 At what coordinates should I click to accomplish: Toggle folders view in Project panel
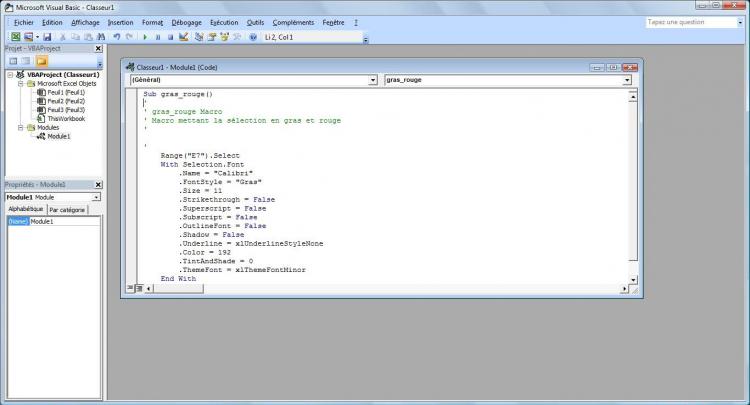42,61
